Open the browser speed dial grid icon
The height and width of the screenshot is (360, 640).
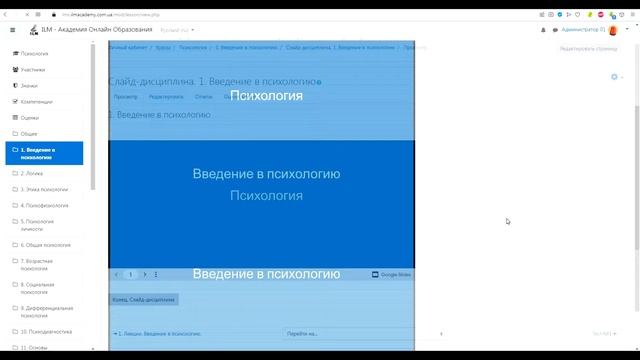[x=38, y=14]
